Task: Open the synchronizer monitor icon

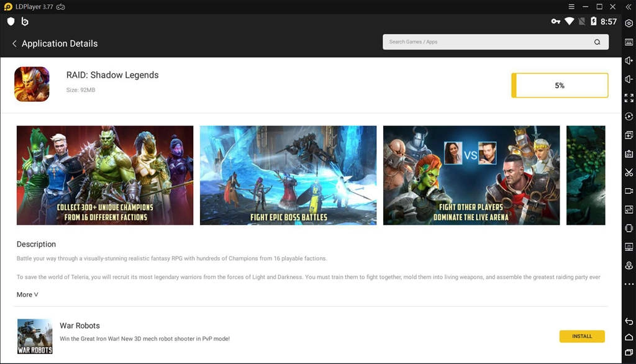Action: (629, 247)
